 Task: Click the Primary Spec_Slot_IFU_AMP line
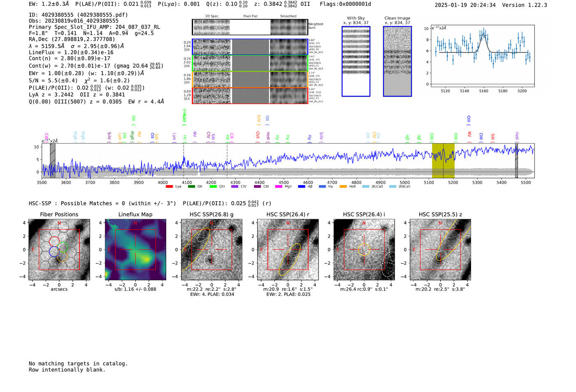(94, 27)
